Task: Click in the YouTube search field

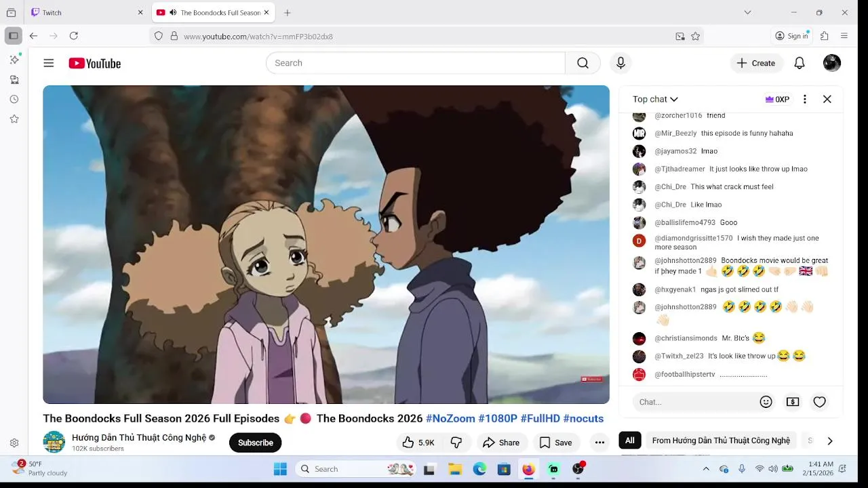Action: [415, 63]
